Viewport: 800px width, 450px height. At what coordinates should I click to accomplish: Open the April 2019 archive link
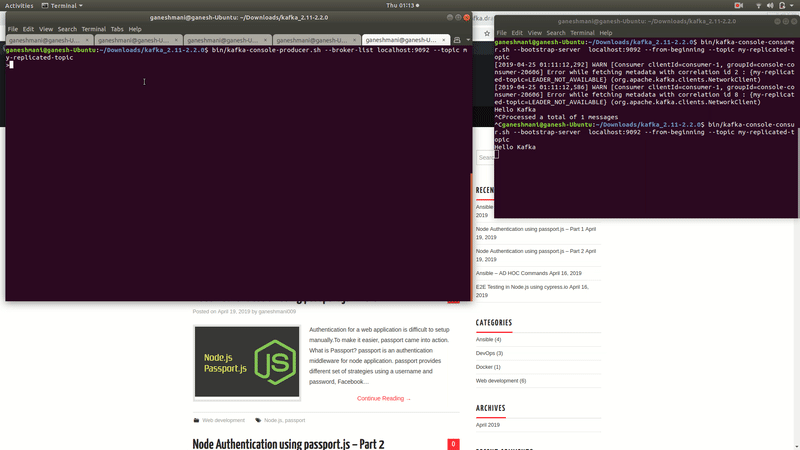[488, 425]
